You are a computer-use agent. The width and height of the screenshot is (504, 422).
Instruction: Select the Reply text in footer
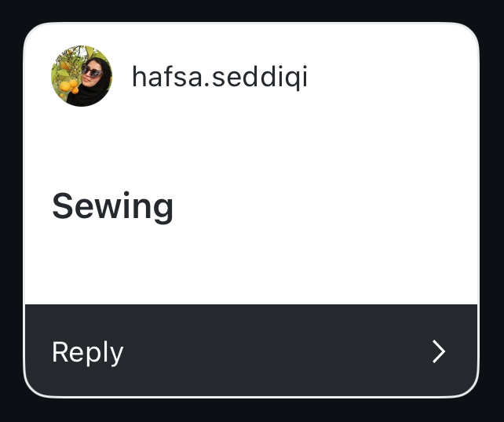click(x=88, y=352)
